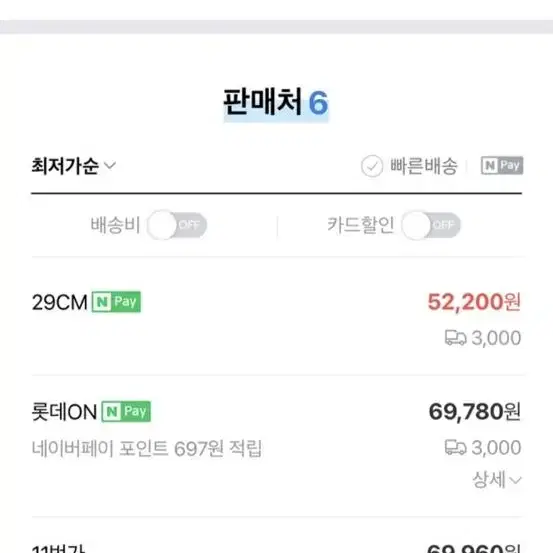The image size is (553, 553).
Task: Open the 최저가순 sort dropdown
Action: click(73, 166)
